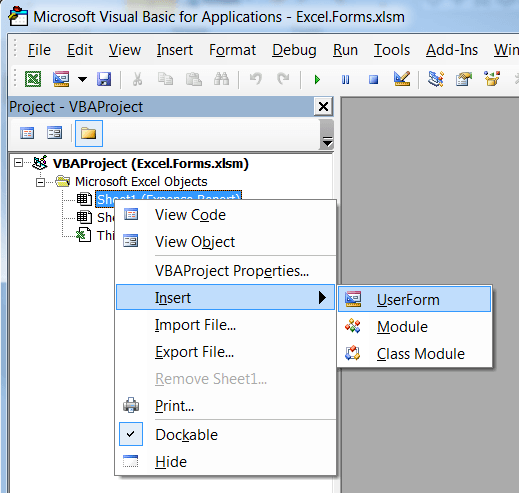Screen dimensions: 519x493
Task: Click the ThisWorkbook icon in tree
Action: point(84,235)
